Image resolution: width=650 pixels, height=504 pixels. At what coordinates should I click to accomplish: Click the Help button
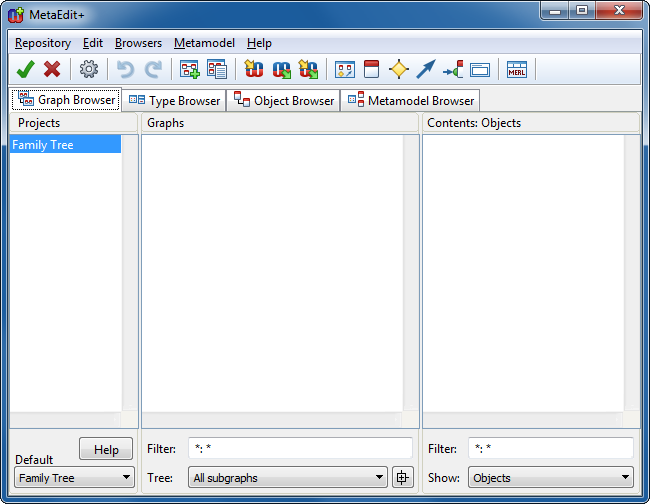click(x=106, y=450)
